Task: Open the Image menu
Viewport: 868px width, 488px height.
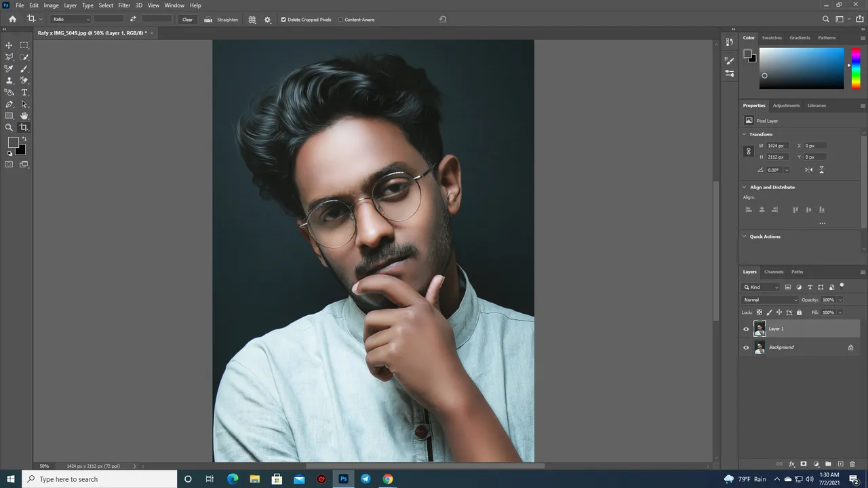Action: (52, 5)
